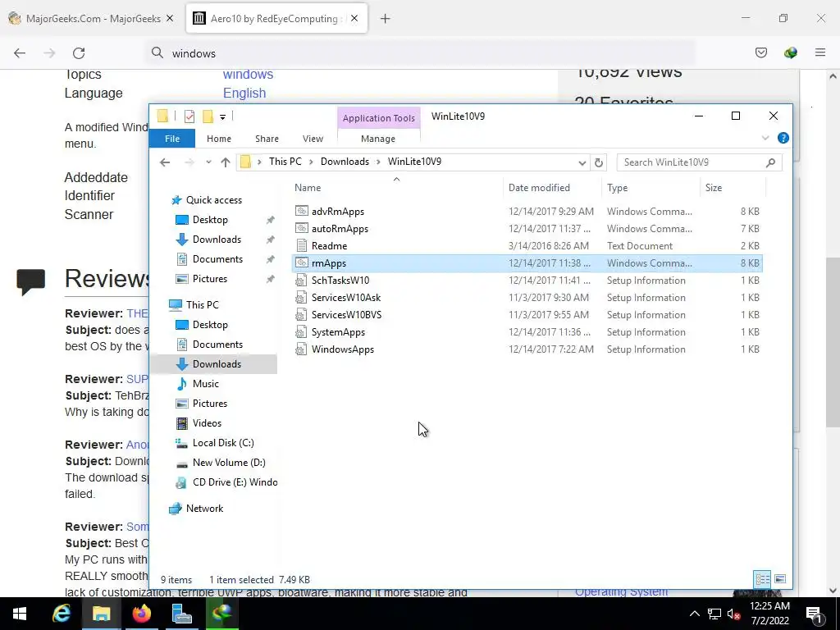
Task: Open pinned Documents under Quick access
Action: (x=217, y=259)
